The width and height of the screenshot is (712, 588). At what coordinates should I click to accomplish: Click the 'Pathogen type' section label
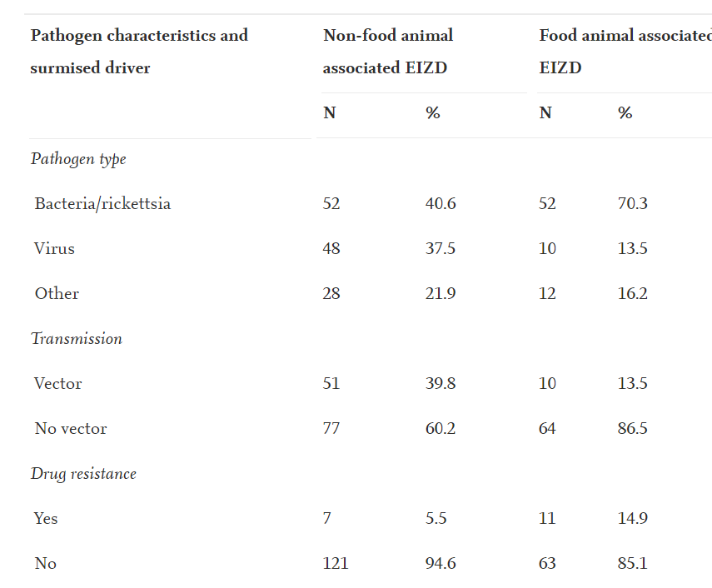(78, 158)
